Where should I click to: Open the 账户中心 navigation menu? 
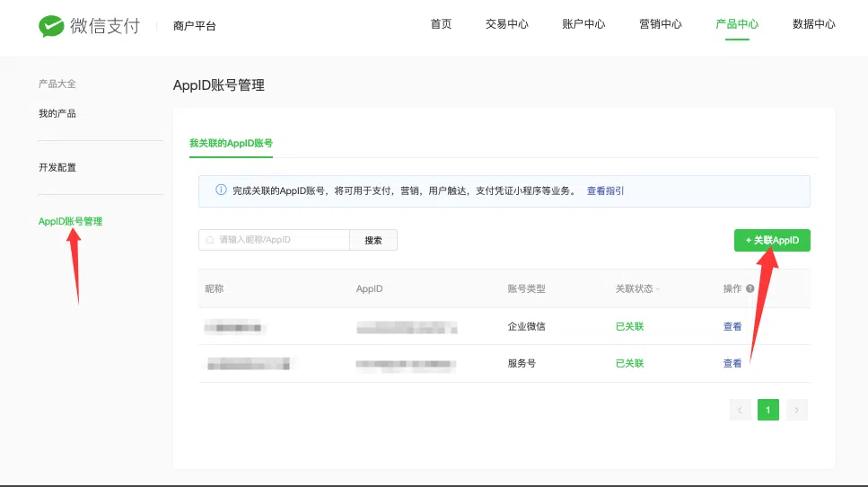click(583, 24)
